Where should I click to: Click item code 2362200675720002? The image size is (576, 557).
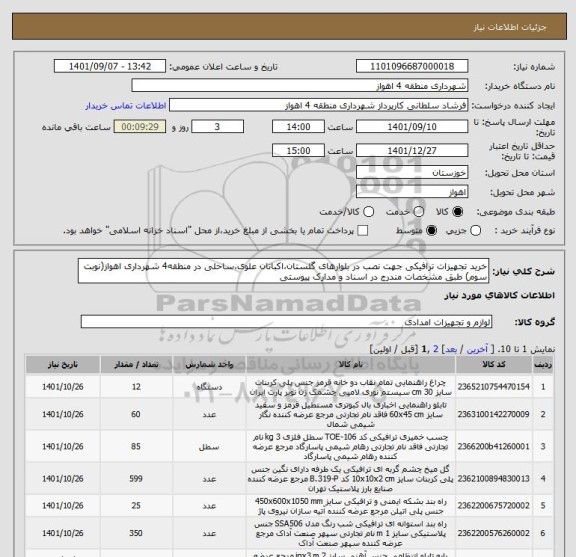tap(494, 506)
